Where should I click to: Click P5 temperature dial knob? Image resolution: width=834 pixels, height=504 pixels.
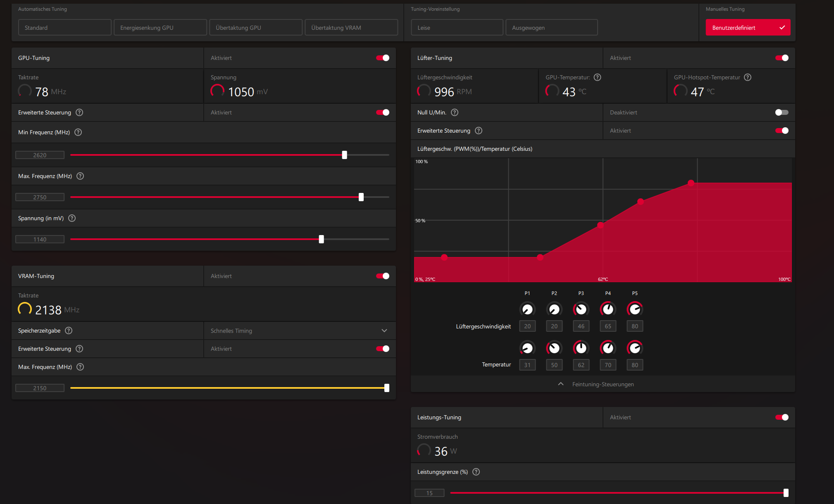pos(635,348)
